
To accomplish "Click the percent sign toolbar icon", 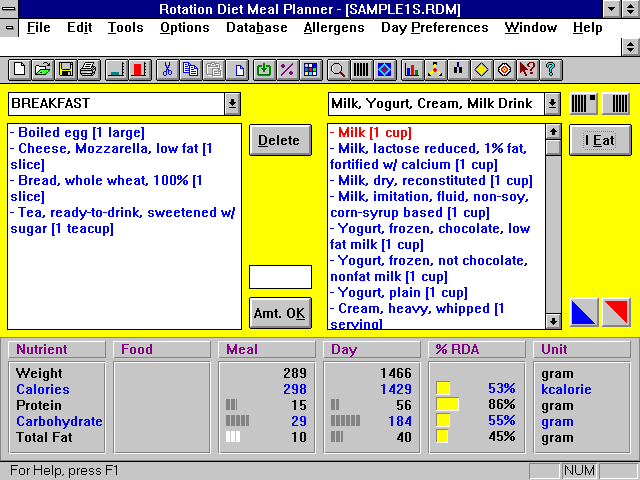I will coord(287,70).
